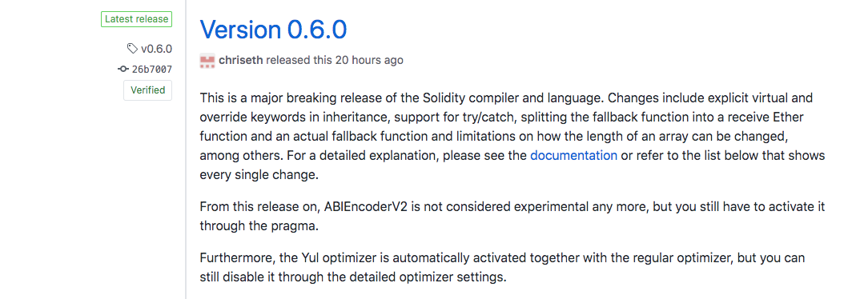Click the Latest release badge
Screen dimensions: 868x299
[x=136, y=19]
